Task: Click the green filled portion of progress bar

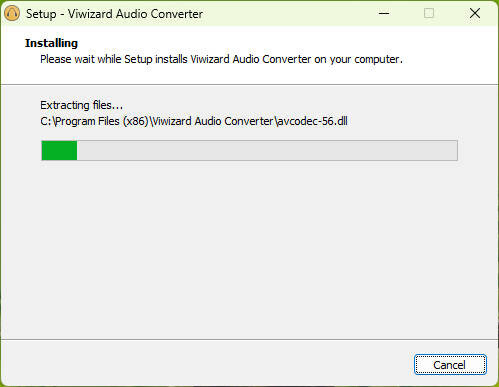Action: pyautogui.click(x=59, y=150)
